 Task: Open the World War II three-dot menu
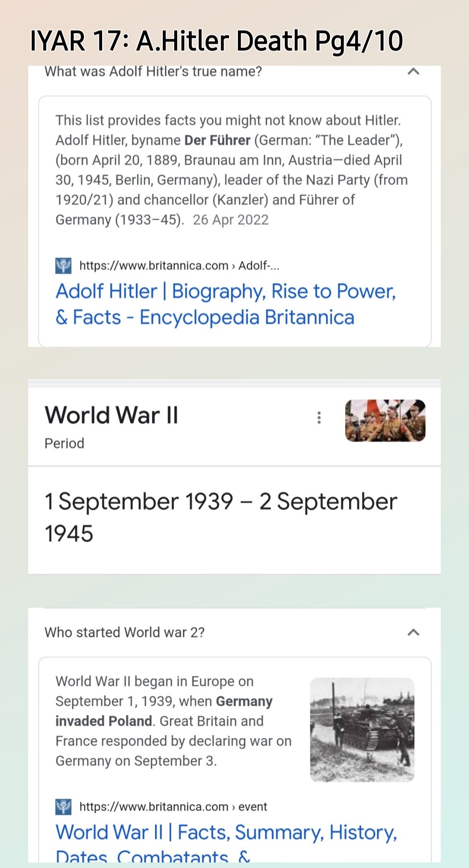(x=319, y=417)
